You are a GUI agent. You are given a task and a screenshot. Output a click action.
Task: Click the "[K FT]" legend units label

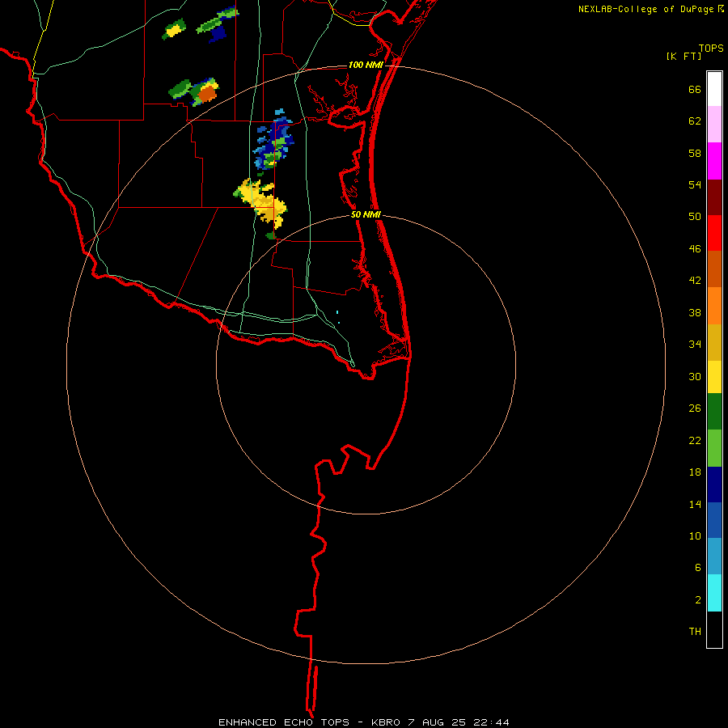tap(684, 57)
